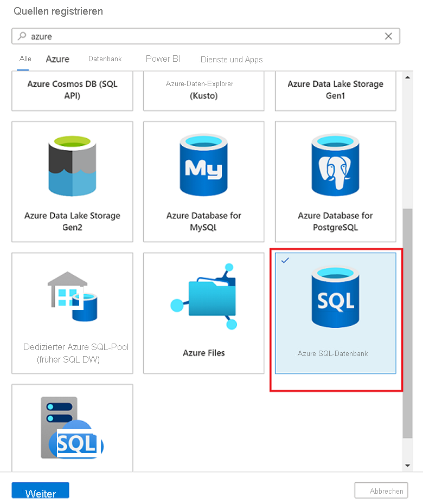Click the Azure SQL-Datenbank cylinder icon
Image resolution: width=423 pixels, height=504 pixels.
[x=336, y=296]
